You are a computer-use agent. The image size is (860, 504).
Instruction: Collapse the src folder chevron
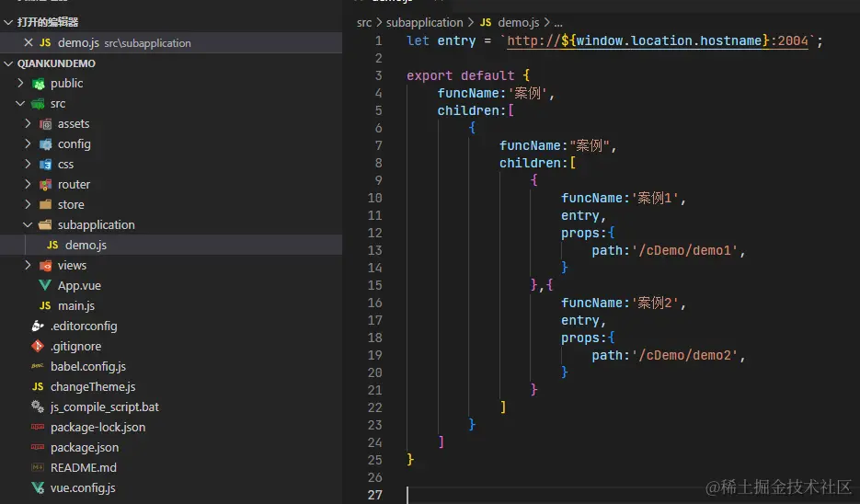pyautogui.click(x=20, y=103)
